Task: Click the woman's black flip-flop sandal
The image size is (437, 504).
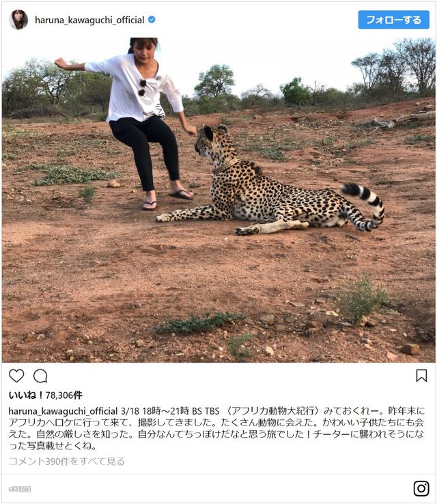Action: pos(181,195)
